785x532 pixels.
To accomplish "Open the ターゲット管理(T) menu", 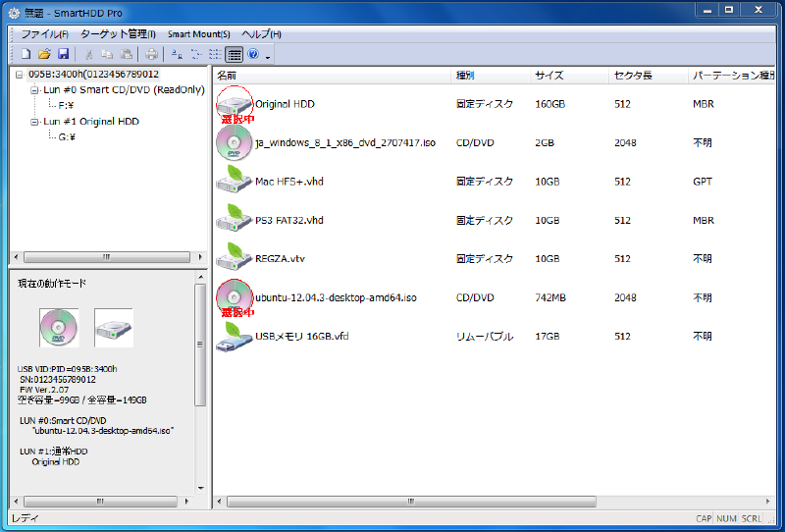I will pyautogui.click(x=118, y=34).
